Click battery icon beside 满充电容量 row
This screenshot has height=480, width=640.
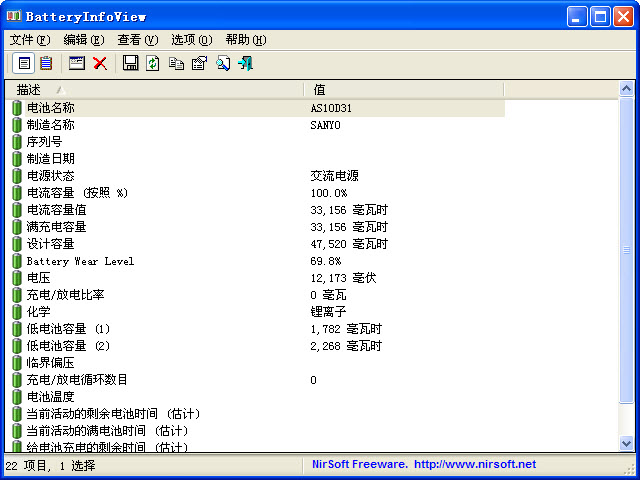(x=17, y=227)
